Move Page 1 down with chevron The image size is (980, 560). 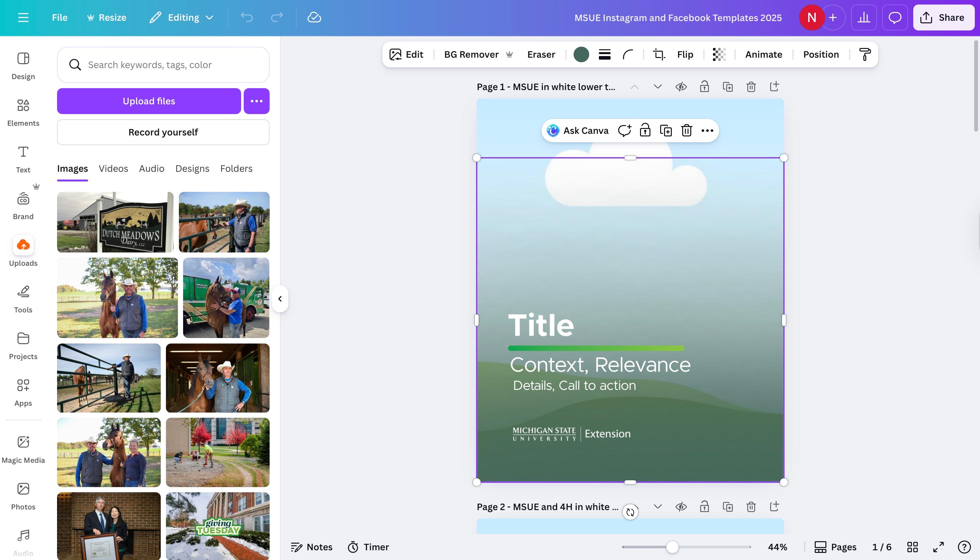pos(658,87)
